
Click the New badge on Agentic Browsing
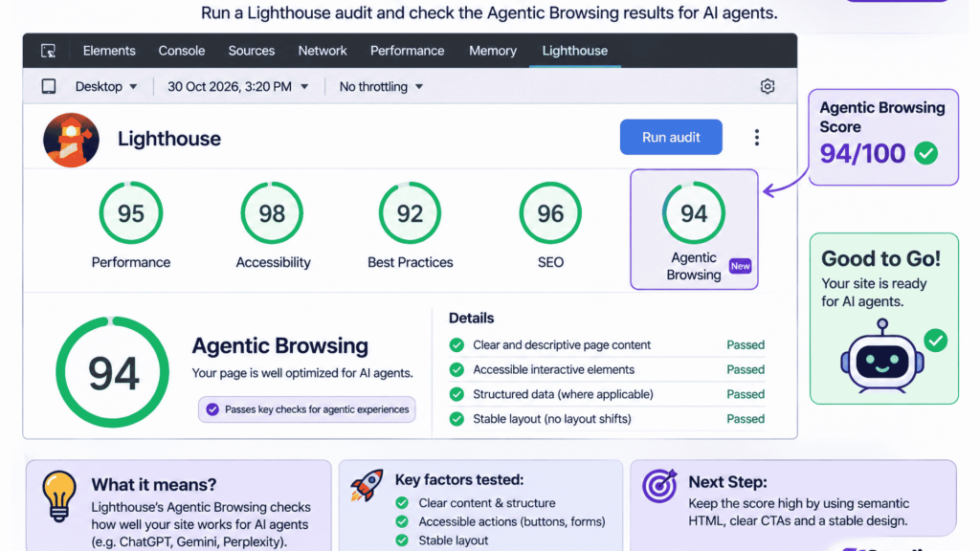tap(740, 266)
